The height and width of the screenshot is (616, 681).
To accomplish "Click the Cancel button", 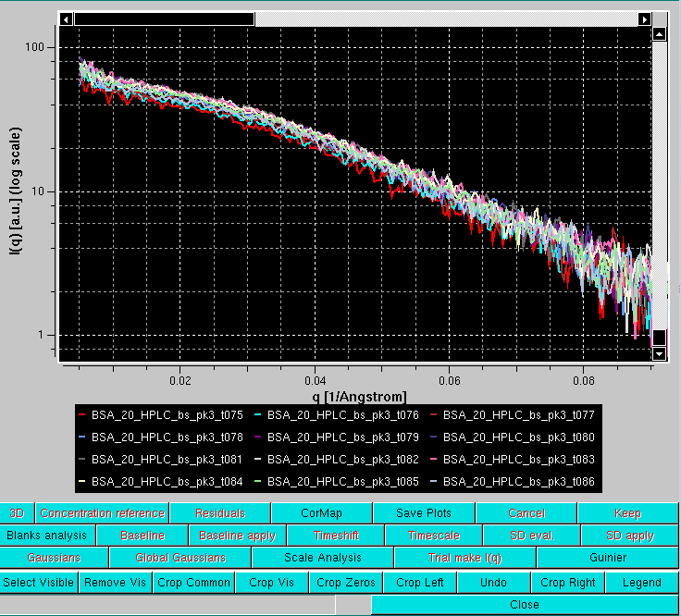I will [526, 513].
